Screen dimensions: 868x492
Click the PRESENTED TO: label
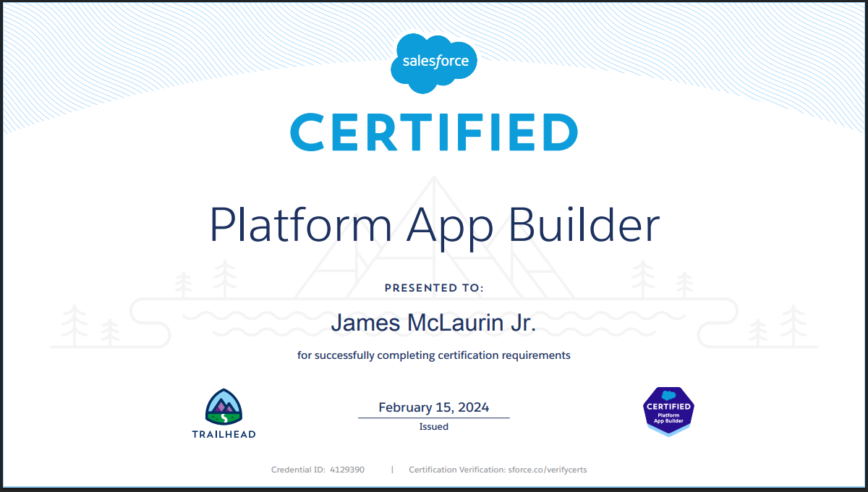click(x=434, y=288)
